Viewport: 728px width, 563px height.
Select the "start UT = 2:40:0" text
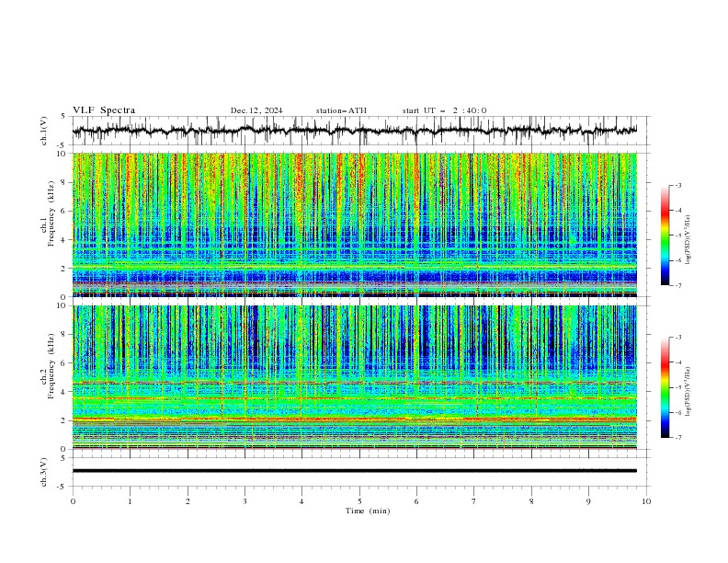click(x=444, y=110)
